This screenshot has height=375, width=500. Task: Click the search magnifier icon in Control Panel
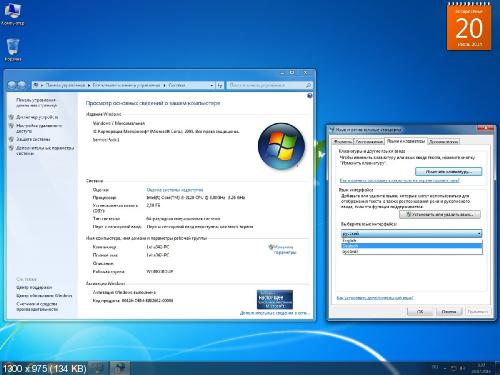pos(308,85)
